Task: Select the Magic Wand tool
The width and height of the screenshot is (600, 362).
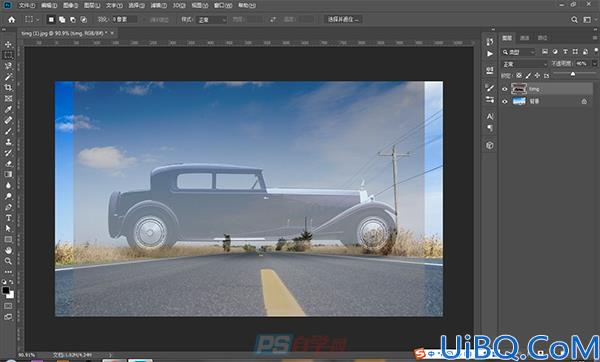Action: click(8, 77)
